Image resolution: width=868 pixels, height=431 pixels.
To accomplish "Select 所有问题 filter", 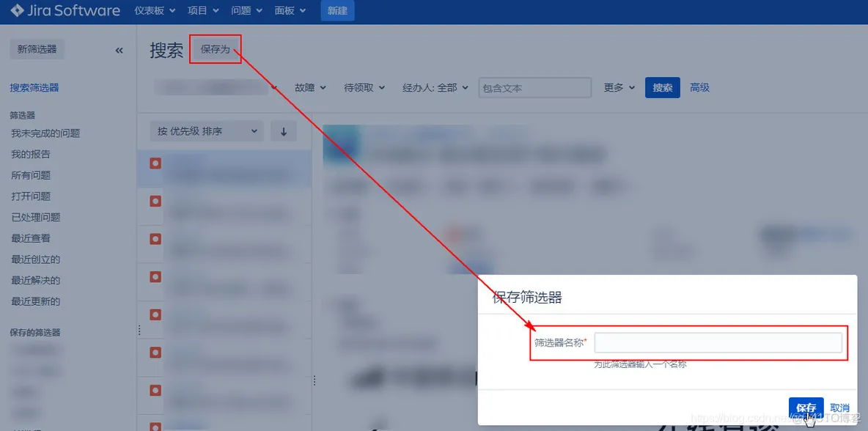I will (x=31, y=175).
